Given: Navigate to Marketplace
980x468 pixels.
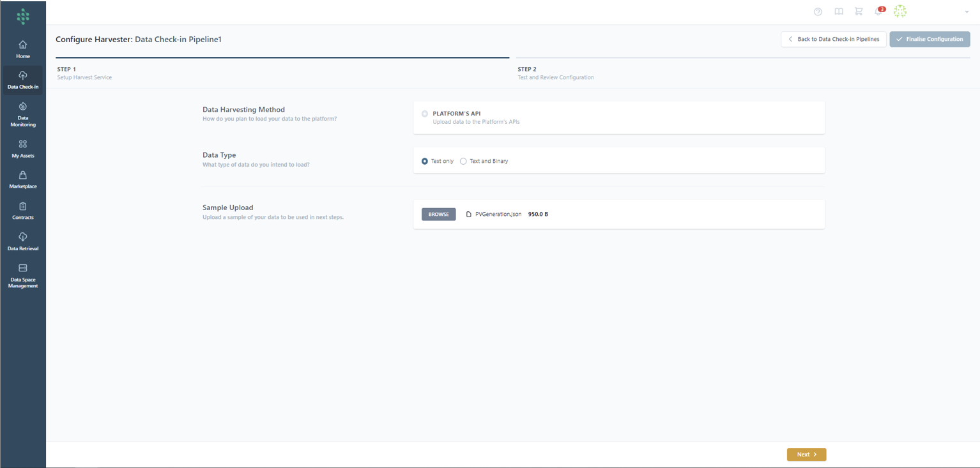Looking at the screenshot, I should (x=23, y=179).
